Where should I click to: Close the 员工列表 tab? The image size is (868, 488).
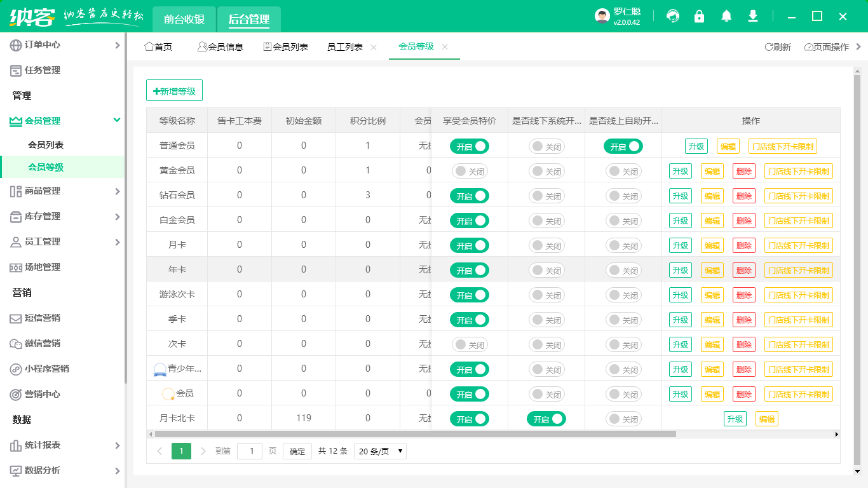(374, 47)
